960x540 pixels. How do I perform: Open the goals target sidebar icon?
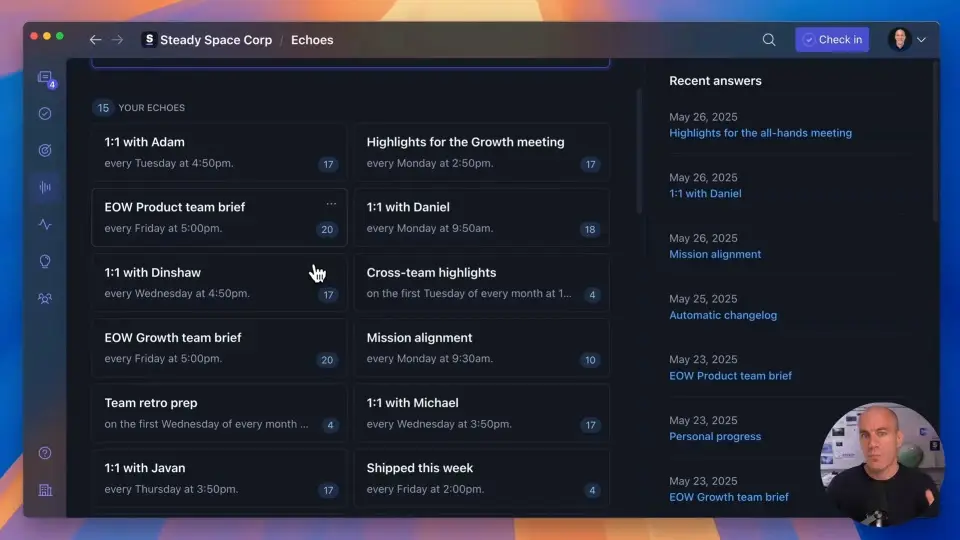[45, 150]
